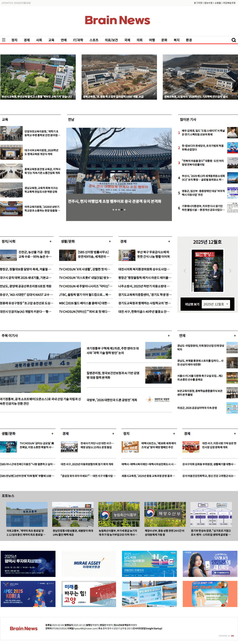Open the 의료/보건 menu item
238x644 pixels.
click(x=111, y=40)
